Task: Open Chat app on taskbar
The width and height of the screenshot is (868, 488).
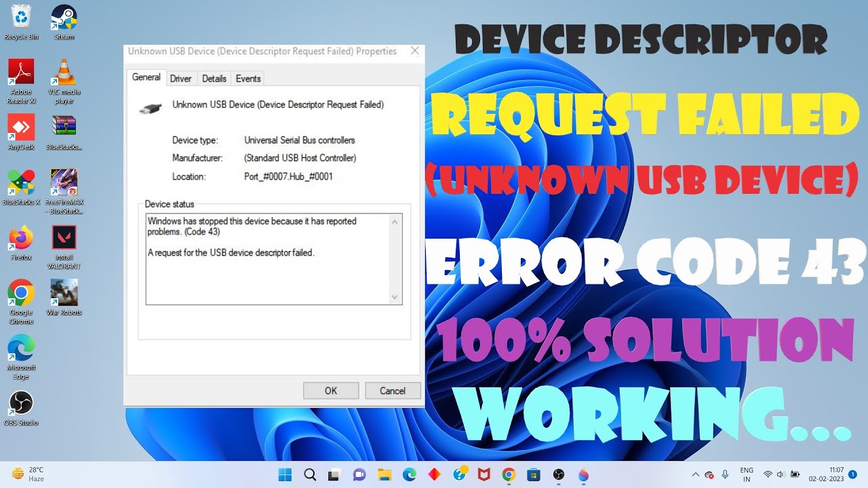Action: [359, 475]
